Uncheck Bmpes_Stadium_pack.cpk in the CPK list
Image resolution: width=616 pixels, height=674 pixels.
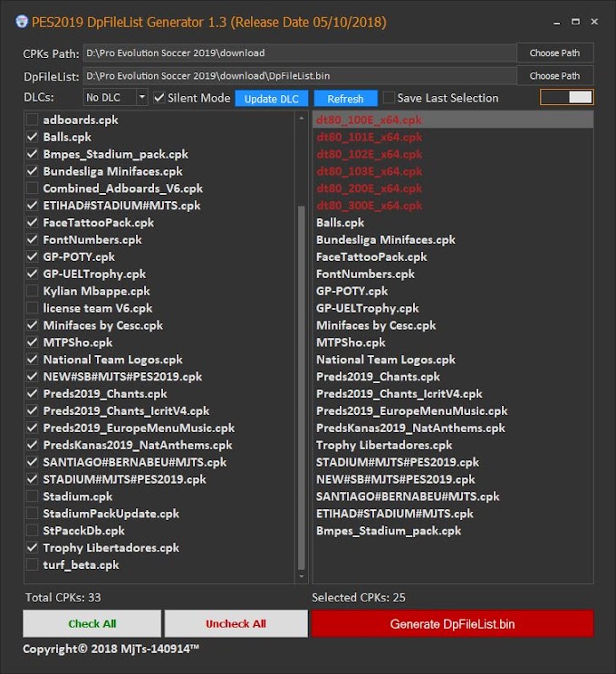(33, 154)
